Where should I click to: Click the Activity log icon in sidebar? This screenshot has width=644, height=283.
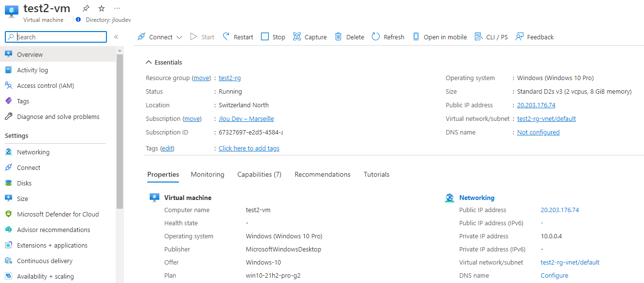[8, 70]
